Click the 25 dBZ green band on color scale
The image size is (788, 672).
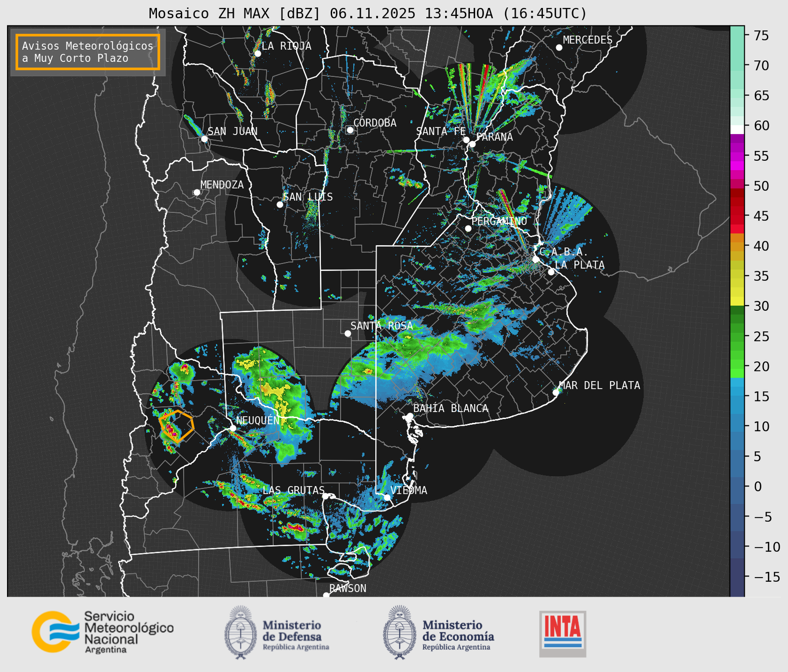pyautogui.click(x=737, y=336)
